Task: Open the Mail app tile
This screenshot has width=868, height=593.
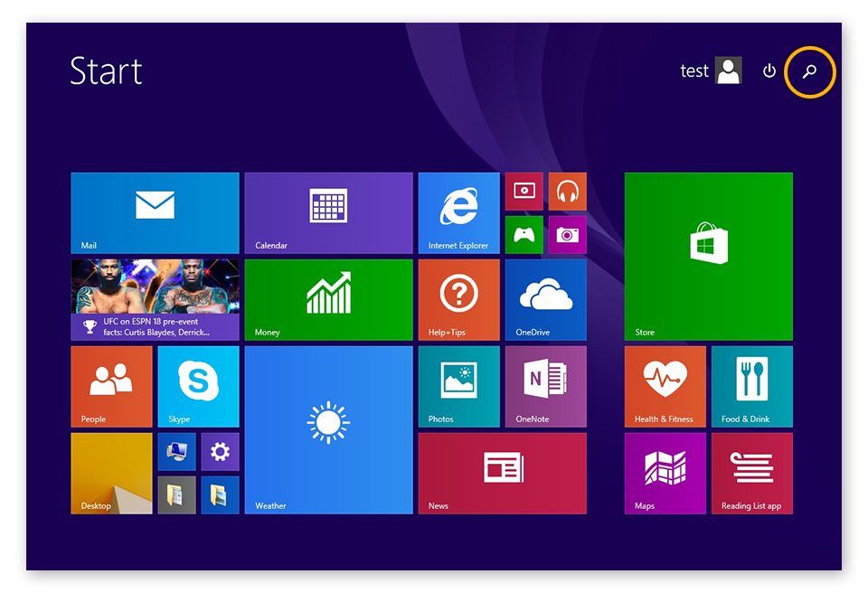Action: [154, 212]
